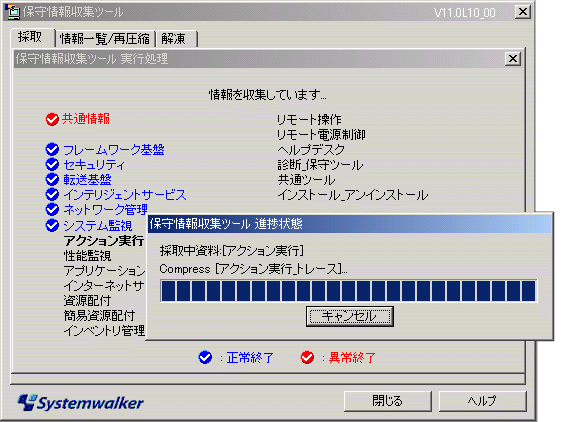Close the 実行処理 inner panel

pyautogui.click(x=513, y=59)
